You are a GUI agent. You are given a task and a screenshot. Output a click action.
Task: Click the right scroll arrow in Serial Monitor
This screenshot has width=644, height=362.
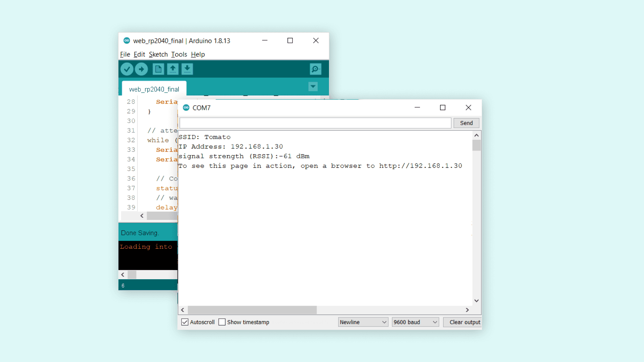coord(467,310)
